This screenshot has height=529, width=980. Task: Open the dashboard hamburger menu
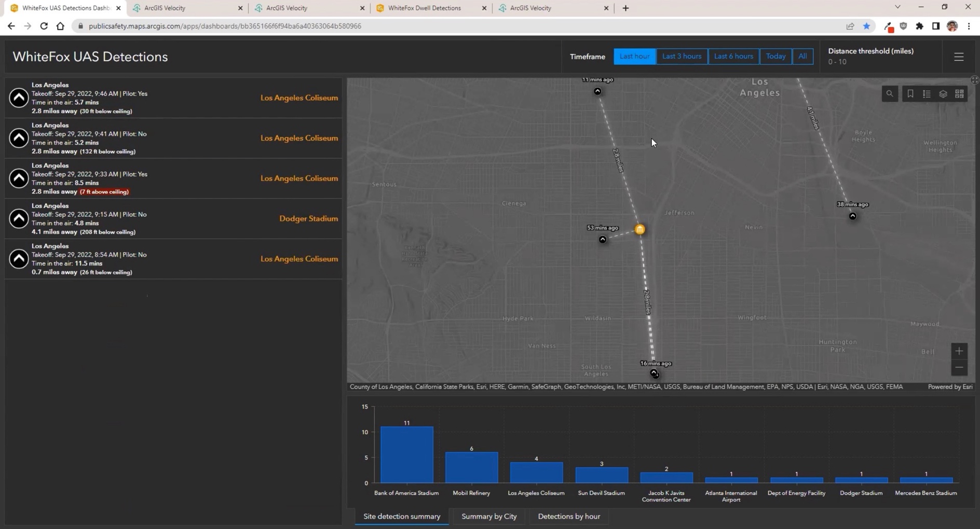(x=958, y=57)
